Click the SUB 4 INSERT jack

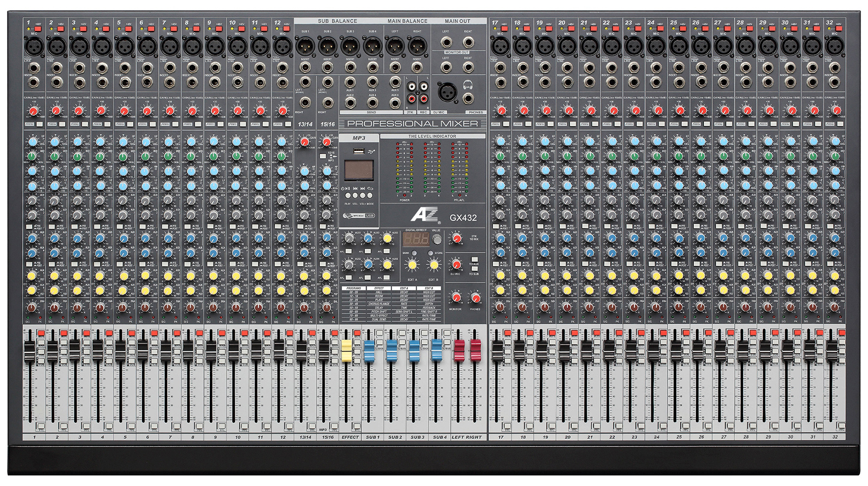click(x=373, y=67)
